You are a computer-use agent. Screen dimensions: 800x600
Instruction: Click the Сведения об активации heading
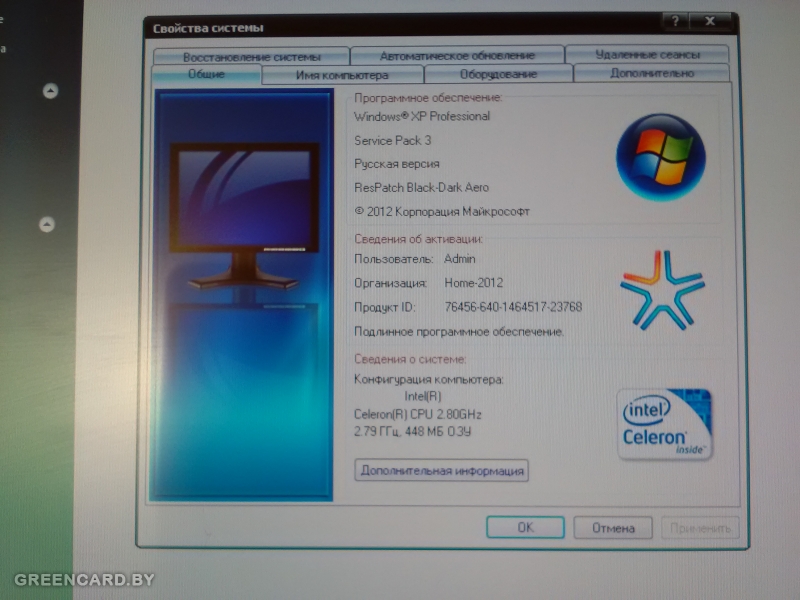tap(418, 239)
